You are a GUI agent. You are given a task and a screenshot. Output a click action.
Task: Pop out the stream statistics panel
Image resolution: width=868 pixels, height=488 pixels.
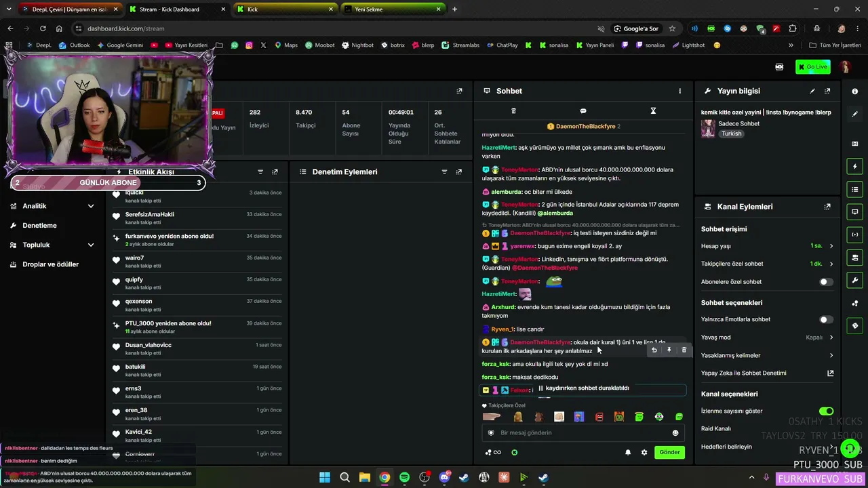pos(459,91)
